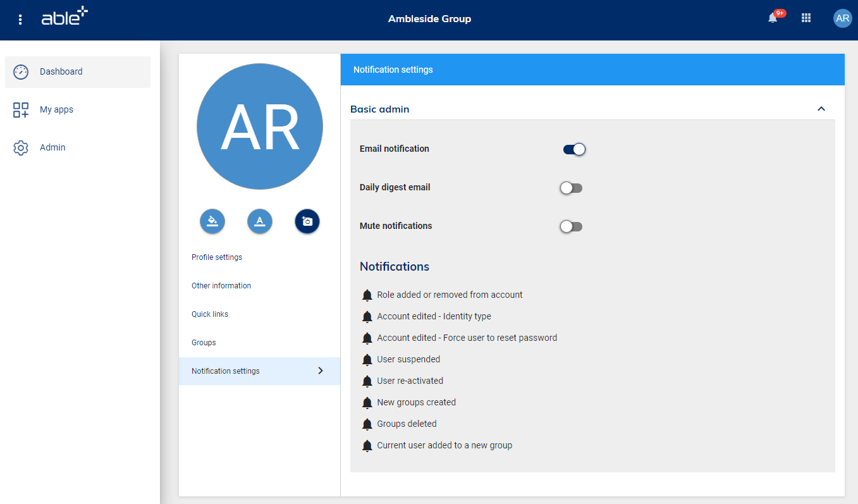Click the background fill color icon button
Image resolution: width=858 pixels, height=504 pixels.
pos(212,221)
